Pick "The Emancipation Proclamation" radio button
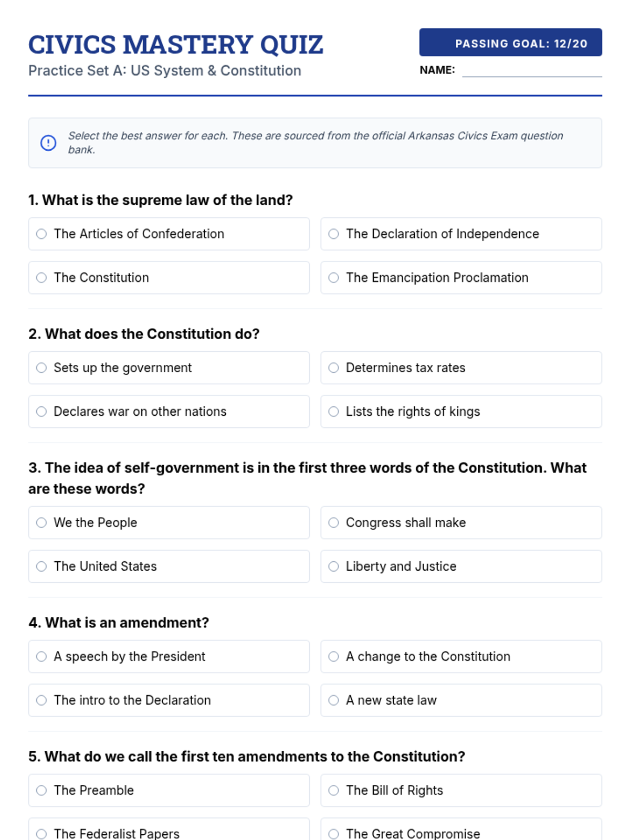Viewport: 630px width, 840px height. 333,278
